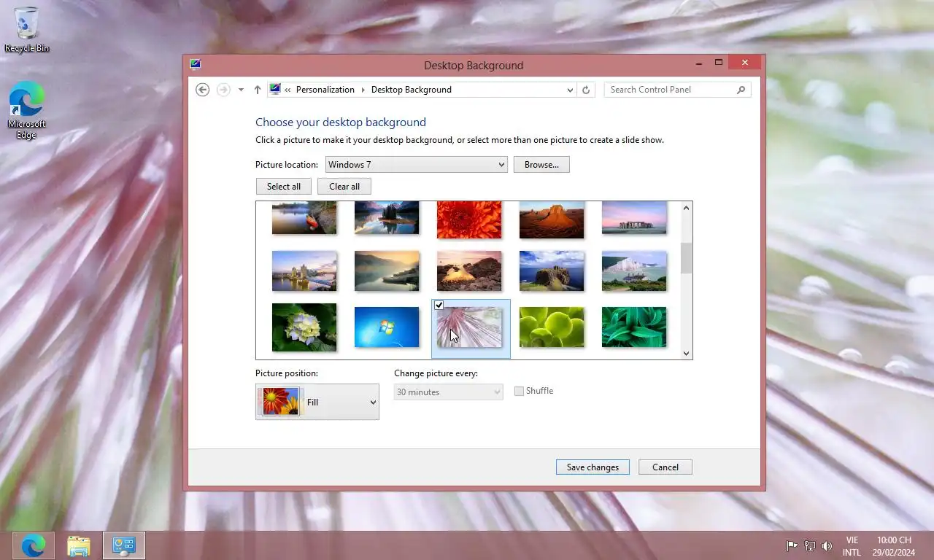Click the picture position preview thumbnail
This screenshot has height=560, width=934.
click(281, 402)
